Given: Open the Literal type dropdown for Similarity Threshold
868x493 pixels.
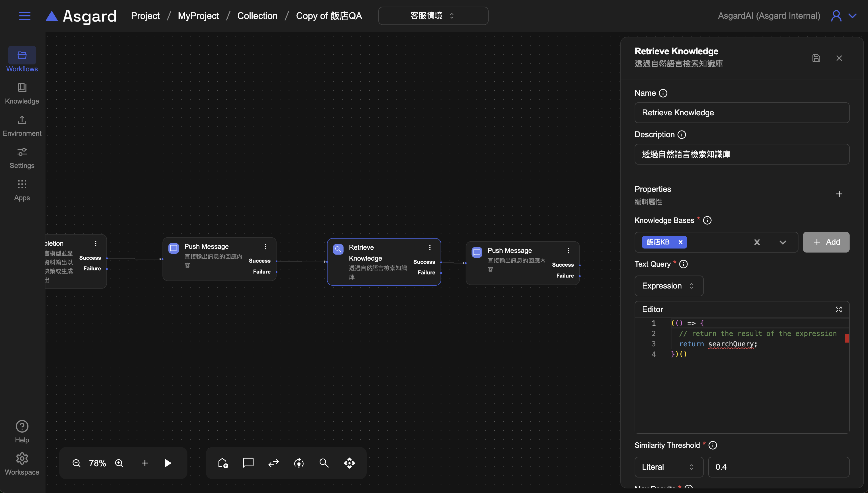Looking at the screenshot, I should (669, 467).
